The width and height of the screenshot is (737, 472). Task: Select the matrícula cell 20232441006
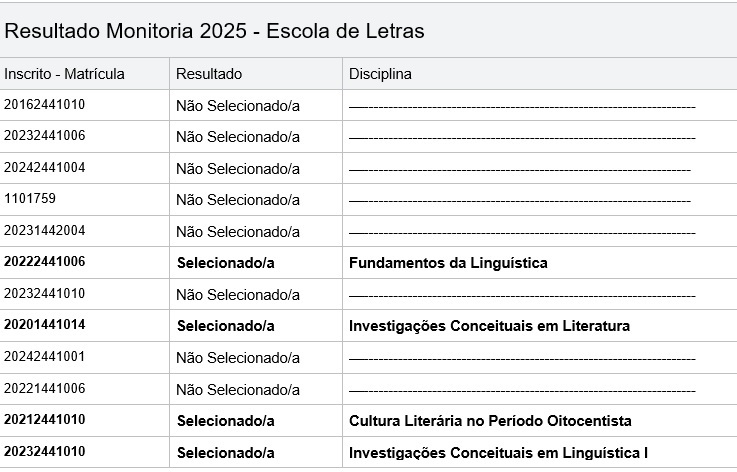pos(44,136)
